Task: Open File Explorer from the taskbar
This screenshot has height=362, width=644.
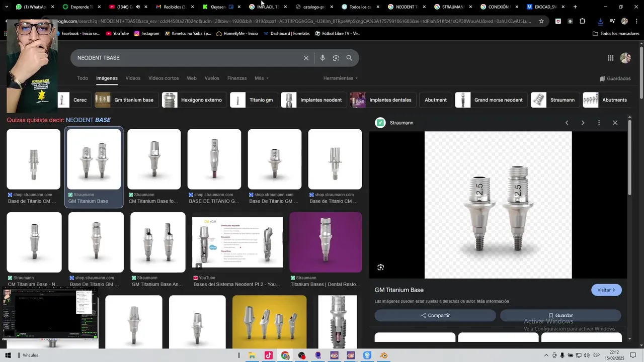Action: [x=252, y=355]
